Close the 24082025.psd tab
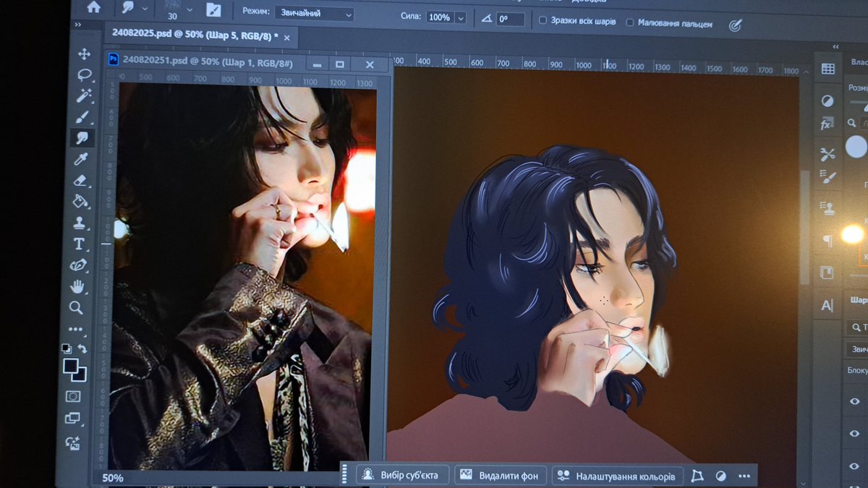The height and width of the screenshot is (488, 868). tap(286, 37)
